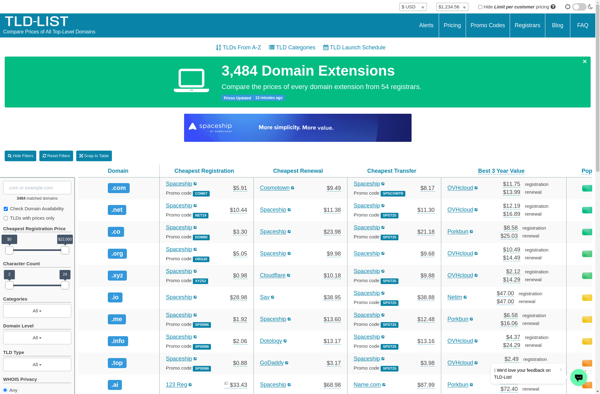Viewport: 600px width, 394px height.
Task: Open the live chat bubble icon
Action: coord(579,378)
